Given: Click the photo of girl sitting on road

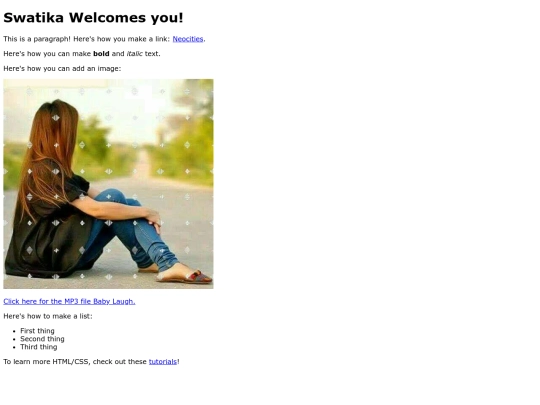Looking at the screenshot, I should 108,184.
